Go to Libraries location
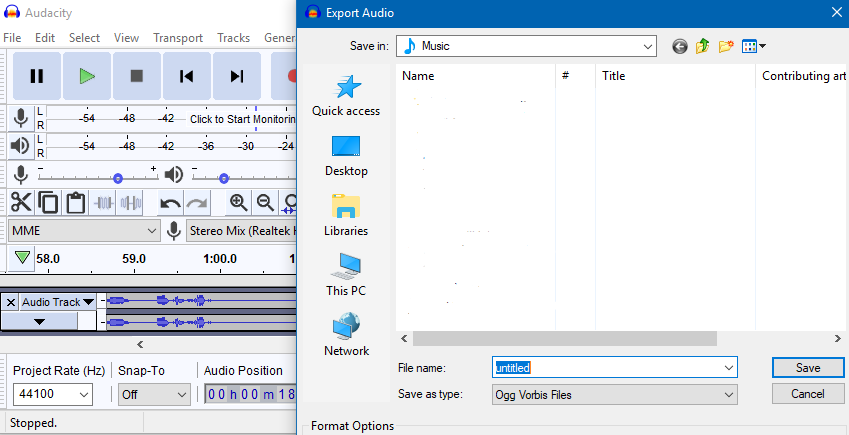The image size is (849, 435). 346,216
